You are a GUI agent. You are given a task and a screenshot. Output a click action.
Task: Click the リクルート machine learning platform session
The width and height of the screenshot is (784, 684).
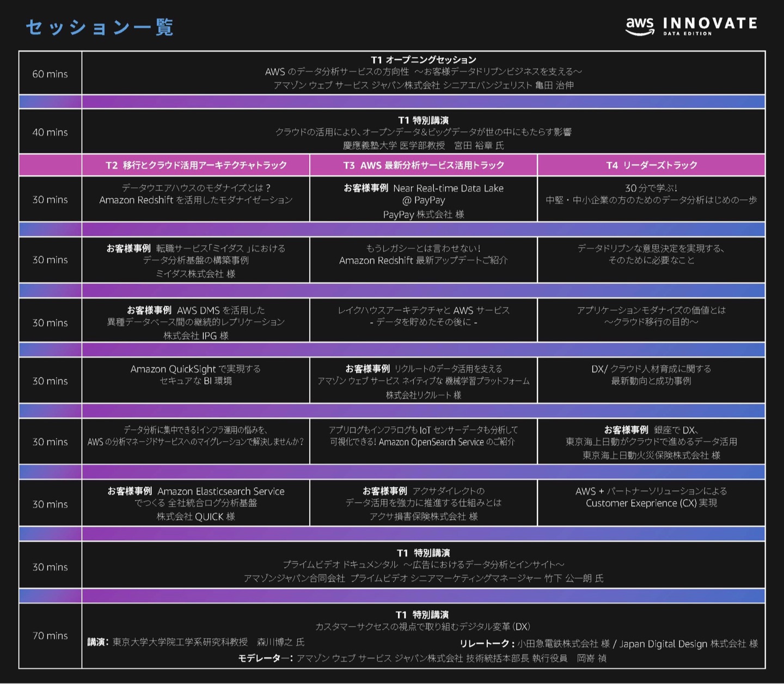pyautogui.click(x=423, y=381)
